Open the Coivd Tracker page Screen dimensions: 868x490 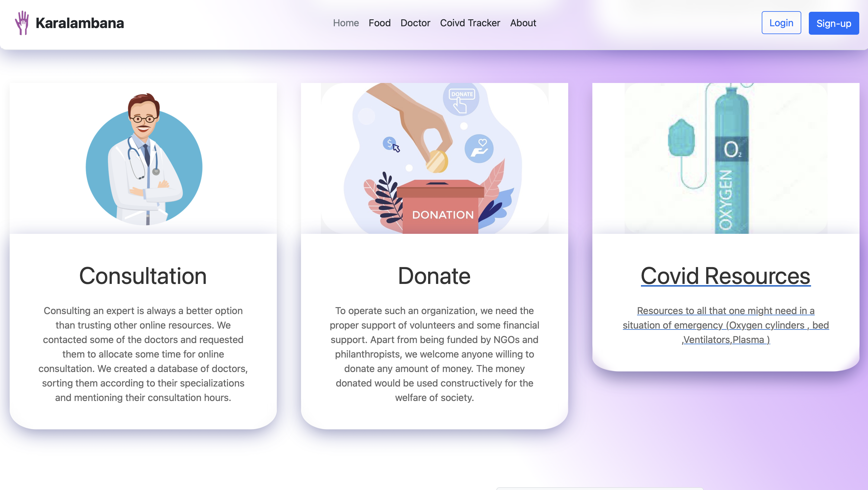(470, 23)
